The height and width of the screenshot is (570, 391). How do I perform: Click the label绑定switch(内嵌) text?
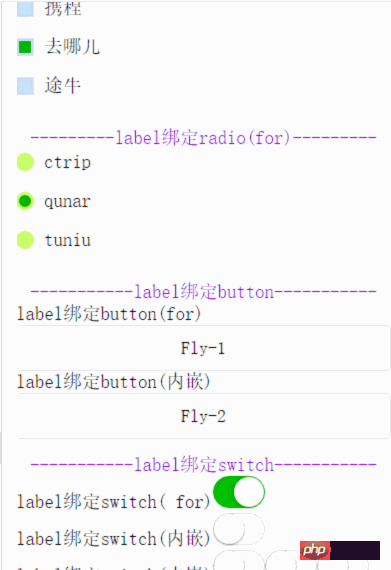114,539
